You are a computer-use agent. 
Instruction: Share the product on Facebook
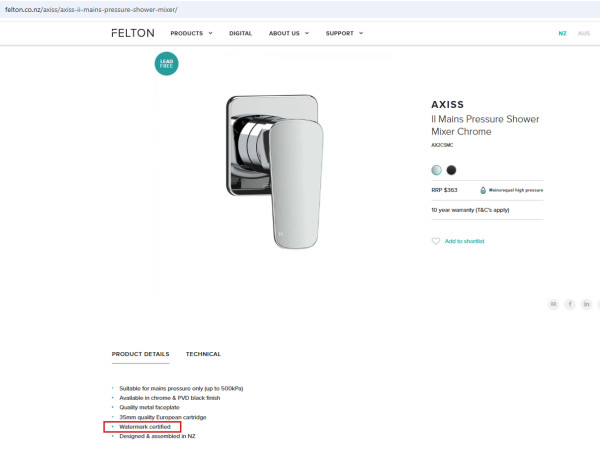coord(570,303)
